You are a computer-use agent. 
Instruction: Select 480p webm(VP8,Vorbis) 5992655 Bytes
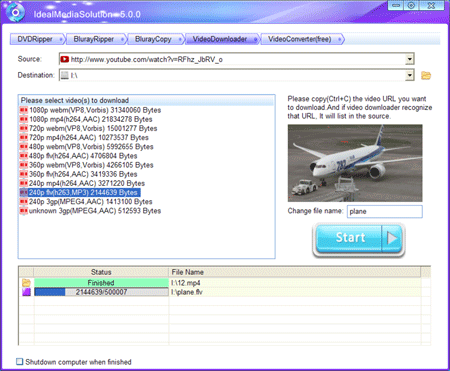[x=91, y=147]
